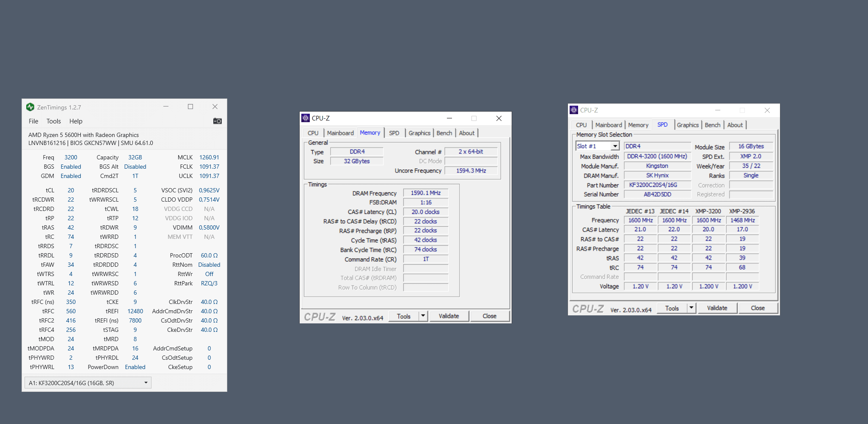The height and width of the screenshot is (424, 868).
Task: Open Bench tab in middle CPU-Z window
Action: click(444, 133)
